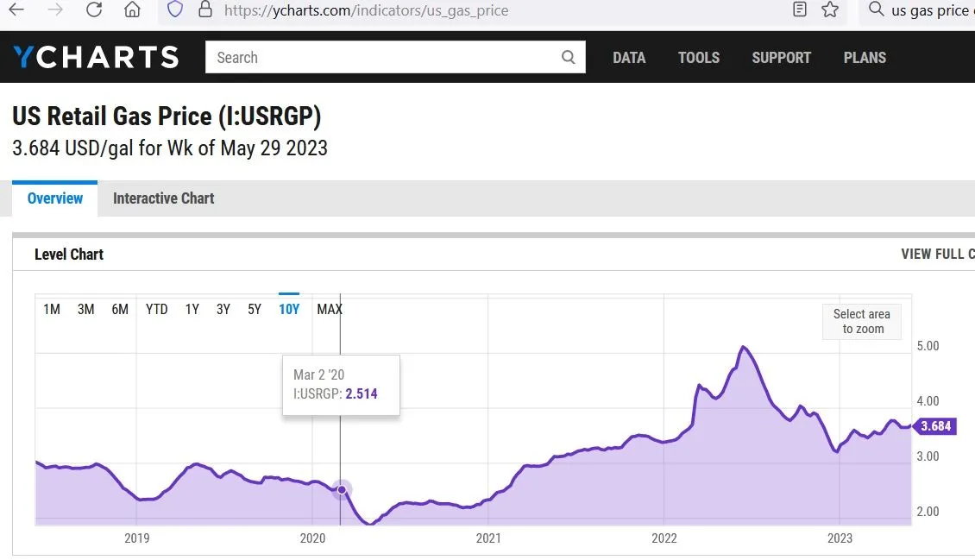Select the Overview tab
975x560 pixels.
point(53,198)
